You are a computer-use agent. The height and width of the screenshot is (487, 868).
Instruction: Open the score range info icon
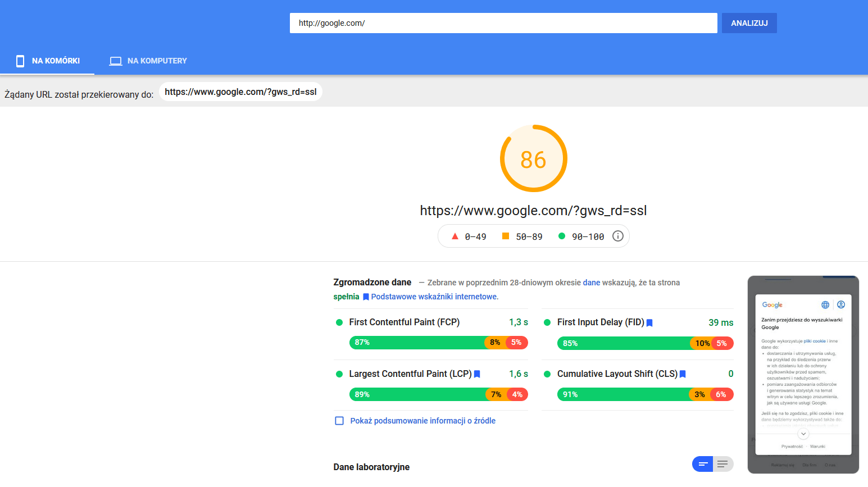click(618, 236)
